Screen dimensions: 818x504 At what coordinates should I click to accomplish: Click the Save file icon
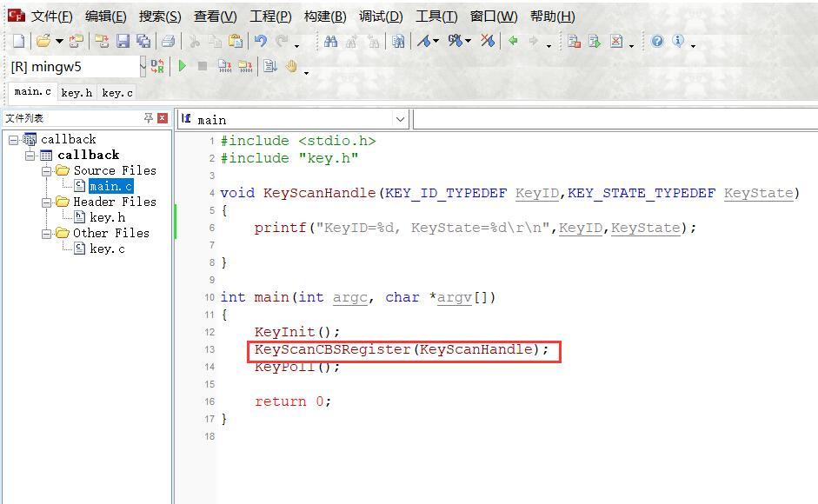[123, 41]
